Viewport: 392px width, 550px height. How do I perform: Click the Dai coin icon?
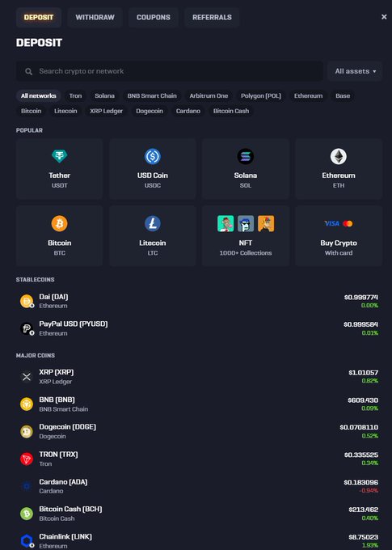point(27,301)
